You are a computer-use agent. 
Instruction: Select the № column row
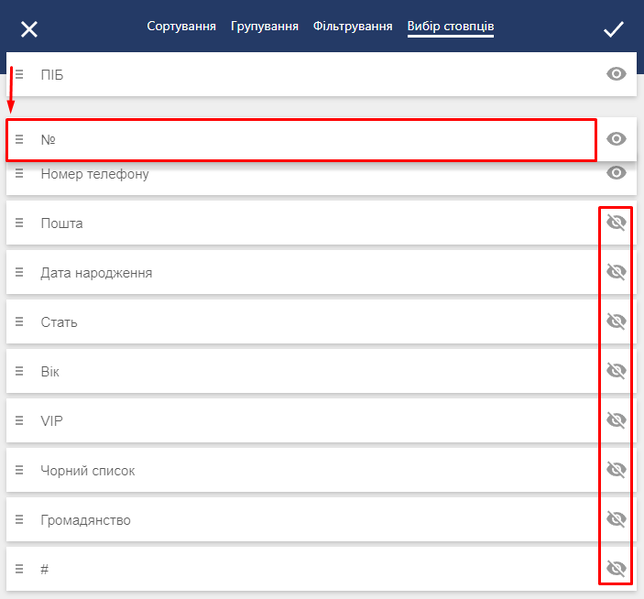[300, 140]
